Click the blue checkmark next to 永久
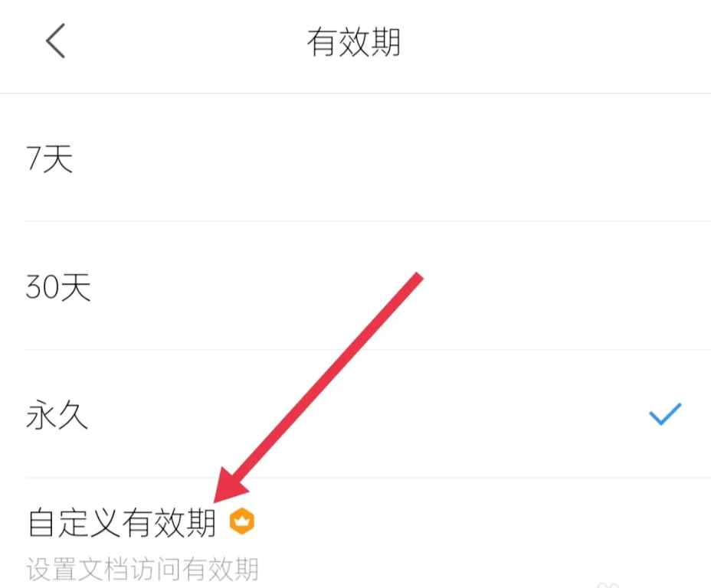This screenshot has height=588, width=711. pyautogui.click(x=665, y=413)
